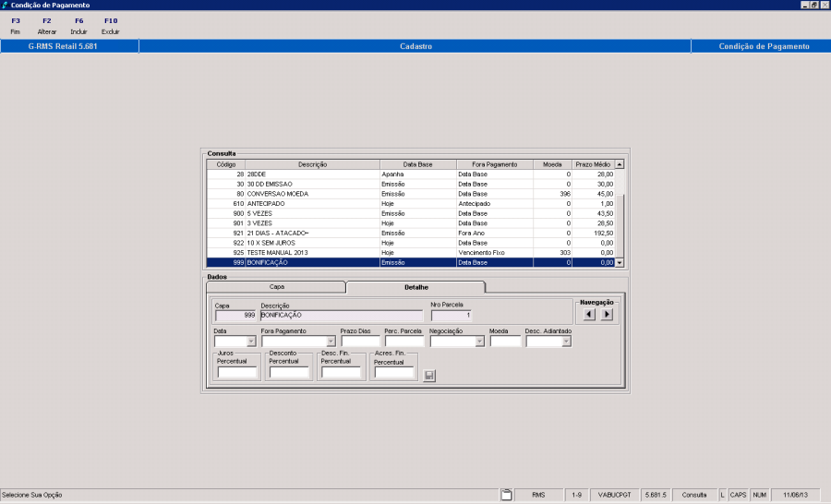Click VABUCPGT in the status bar

click(615, 495)
